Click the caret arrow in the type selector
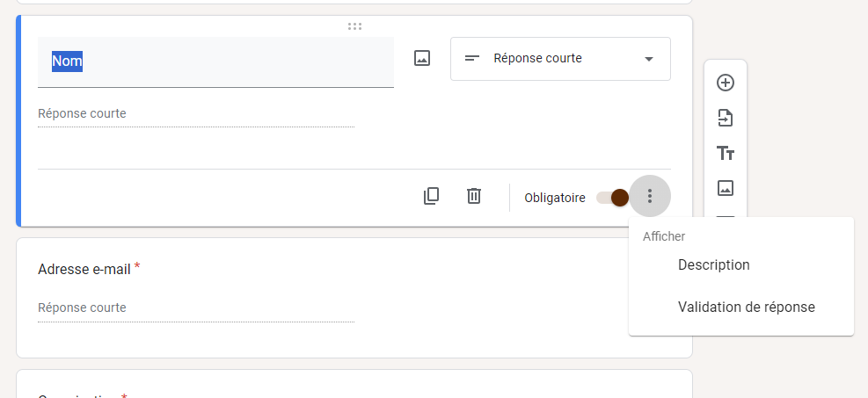 point(649,59)
